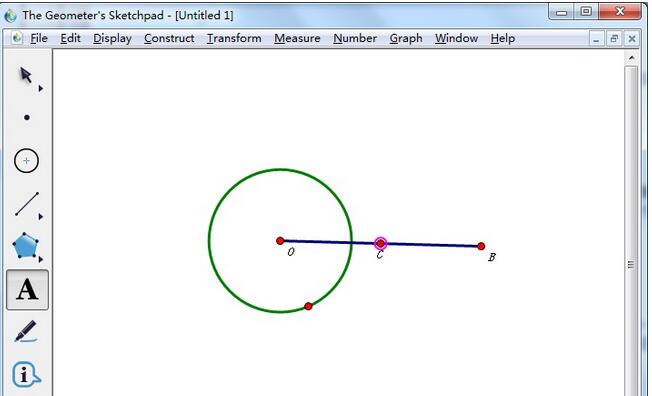Viewport: 652px width, 396px height.
Task: Click the document icon beside File
Action: coord(17,38)
